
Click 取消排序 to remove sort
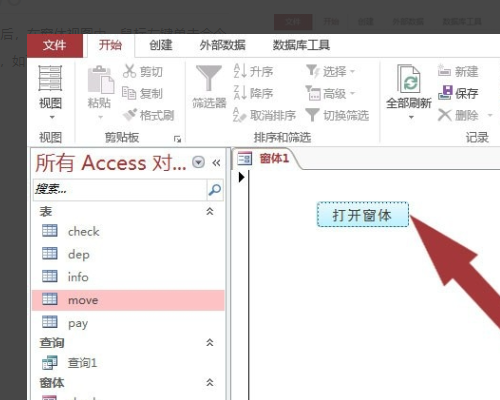pyautogui.click(x=264, y=115)
